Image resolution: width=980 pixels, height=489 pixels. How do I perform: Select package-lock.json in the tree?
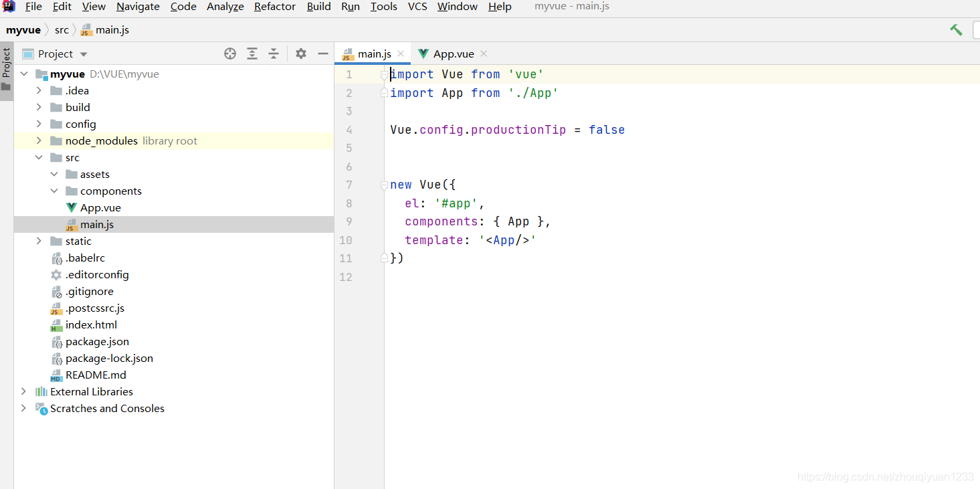109,359
